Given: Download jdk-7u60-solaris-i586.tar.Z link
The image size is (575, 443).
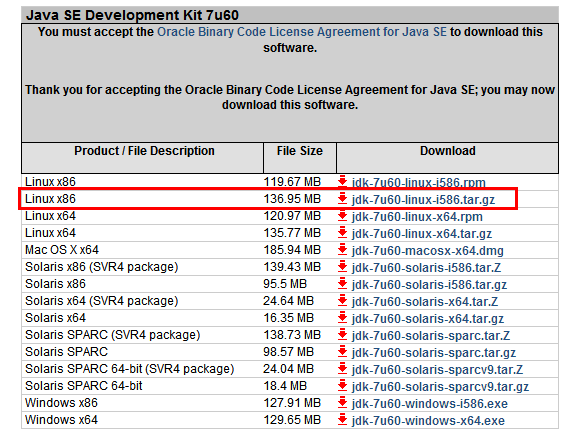Looking at the screenshot, I should (426, 267).
